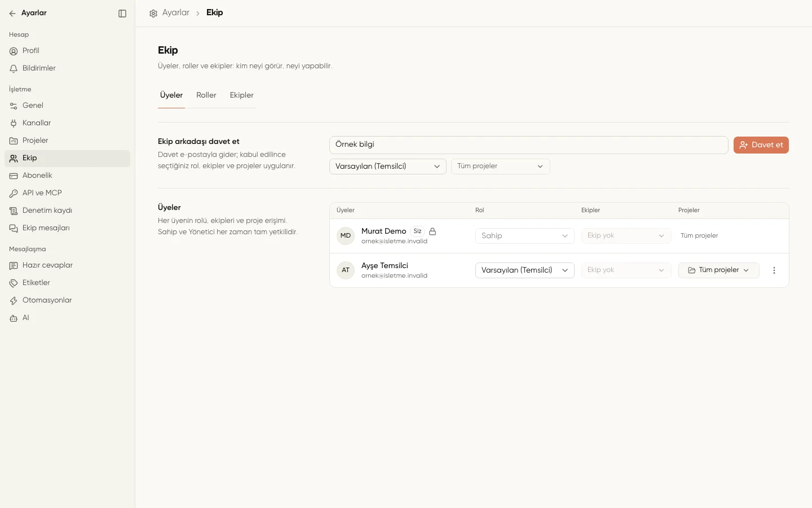Open Tüm projeler dropdown for Ayşe Temsilci
Screen dimensions: 812x508
(719, 270)
